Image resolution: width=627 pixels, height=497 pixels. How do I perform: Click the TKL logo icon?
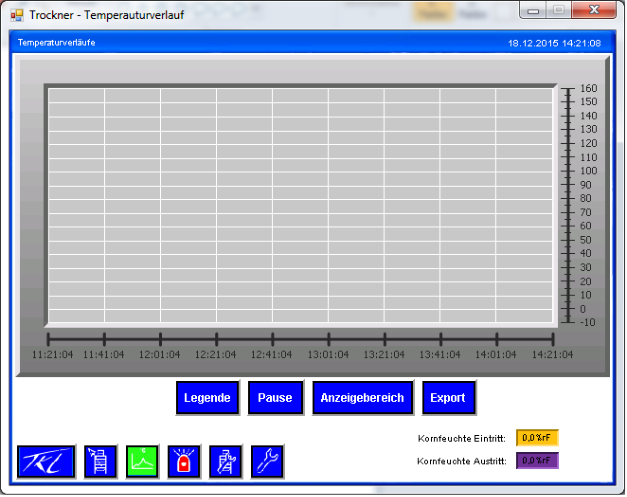click(46, 461)
